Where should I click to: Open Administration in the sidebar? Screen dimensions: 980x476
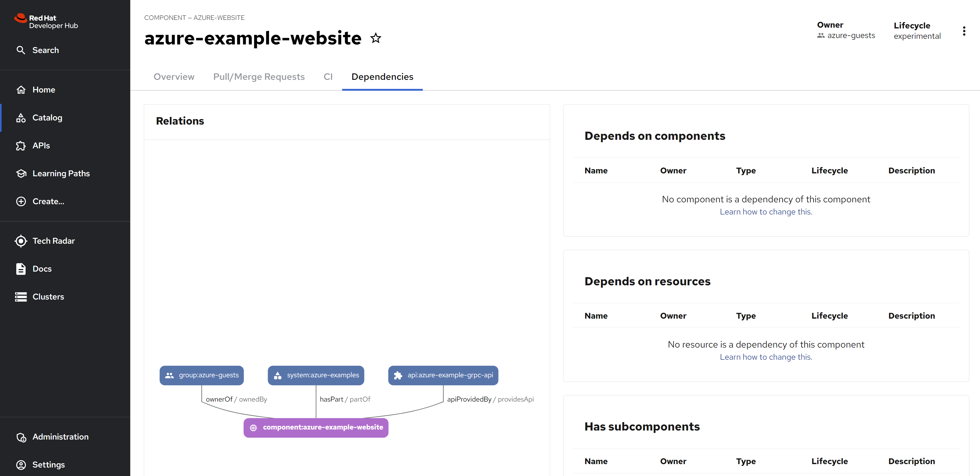pyautogui.click(x=60, y=437)
